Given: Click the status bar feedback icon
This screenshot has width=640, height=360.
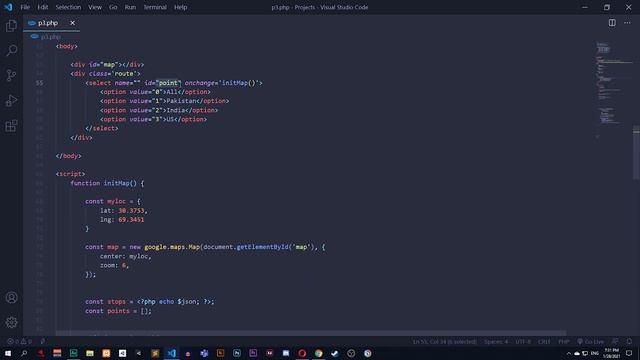Looking at the screenshot, I should point(615,341).
